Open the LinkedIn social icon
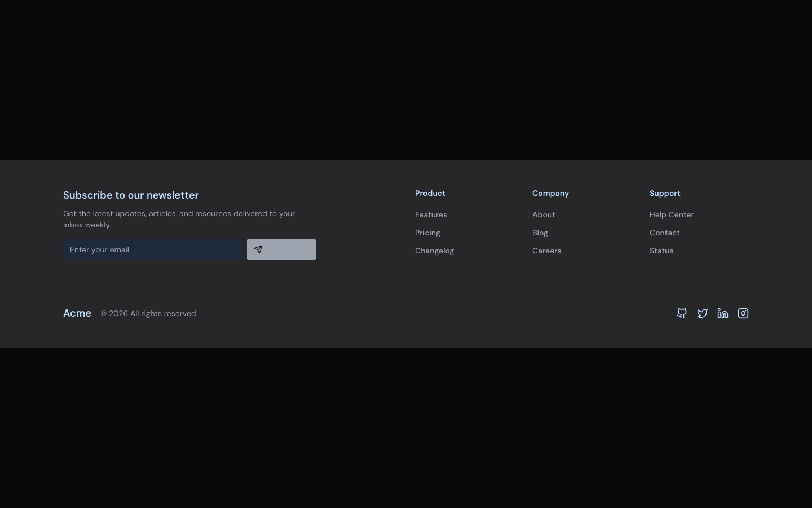This screenshot has width=812, height=508. (722, 313)
